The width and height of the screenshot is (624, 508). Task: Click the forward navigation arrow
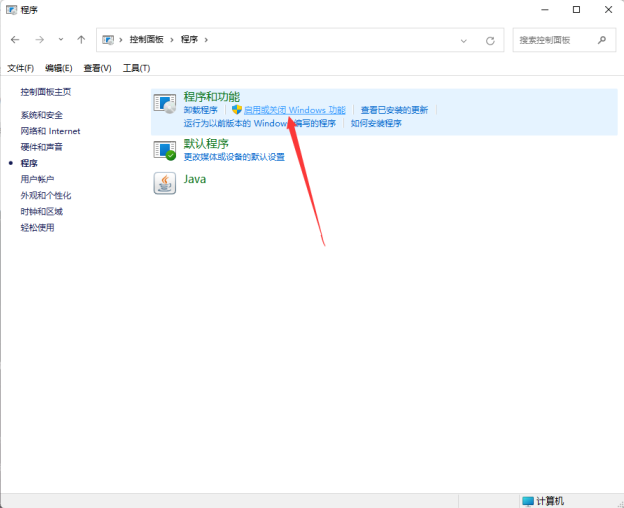point(39,40)
